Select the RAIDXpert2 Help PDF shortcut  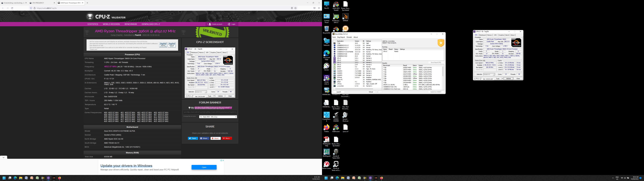[x=327, y=142]
